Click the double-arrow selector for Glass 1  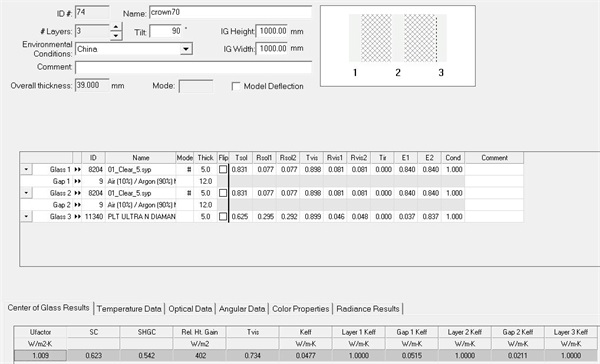pos(77,170)
